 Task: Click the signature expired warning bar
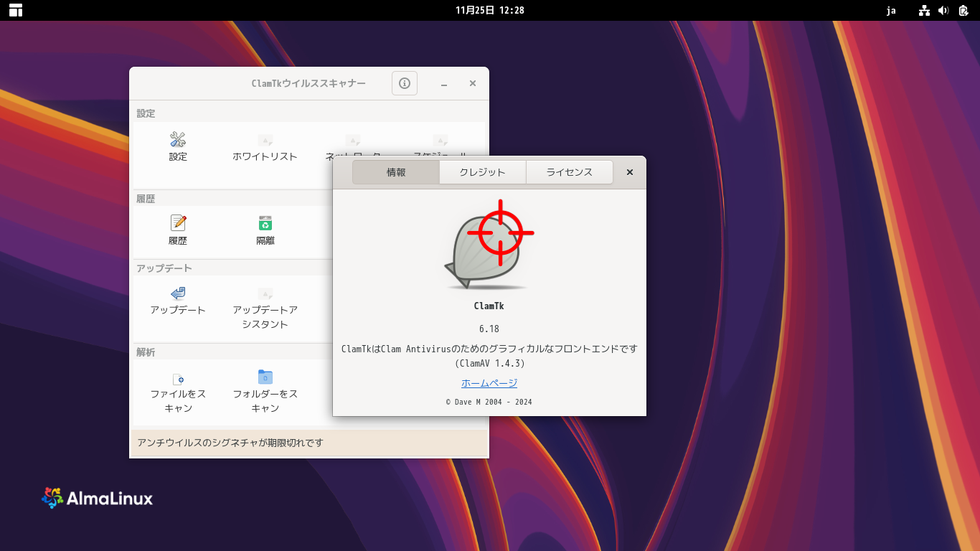point(309,443)
